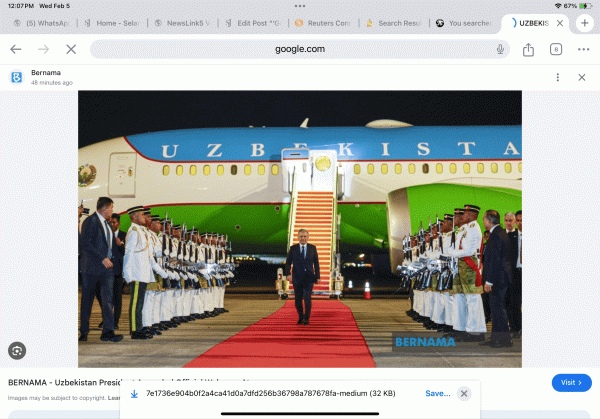Dismiss the download bar
The width and height of the screenshot is (600, 419).
[x=463, y=394]
